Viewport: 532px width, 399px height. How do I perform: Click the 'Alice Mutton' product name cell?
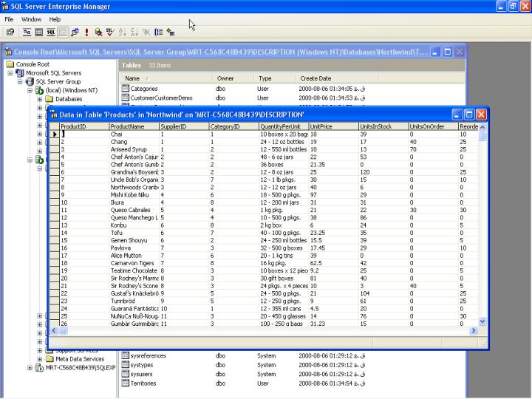(134, 256)
